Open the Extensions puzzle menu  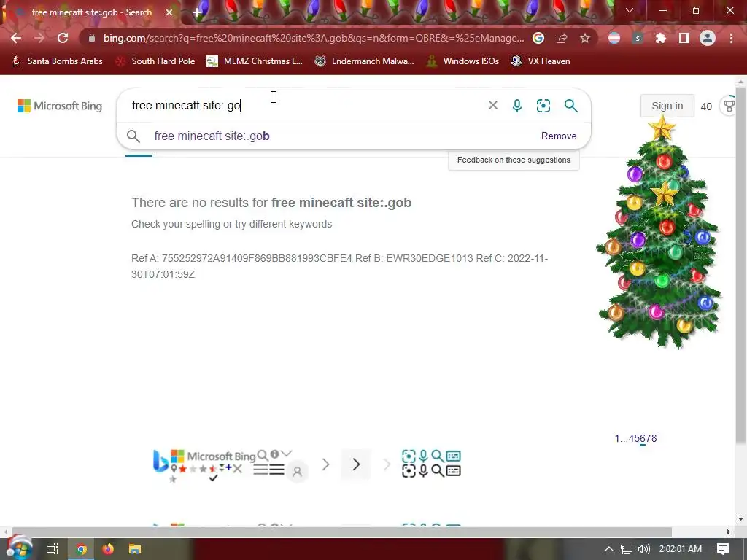(661, 38)
